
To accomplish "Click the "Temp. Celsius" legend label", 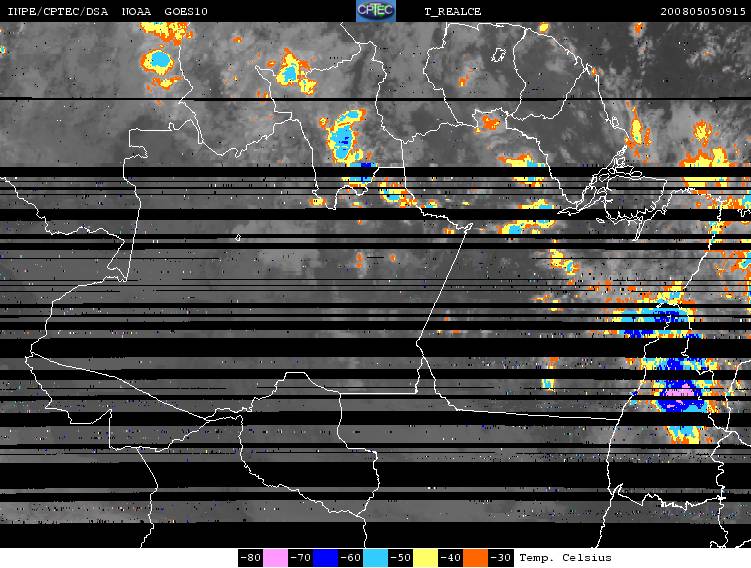I will 565,557.
